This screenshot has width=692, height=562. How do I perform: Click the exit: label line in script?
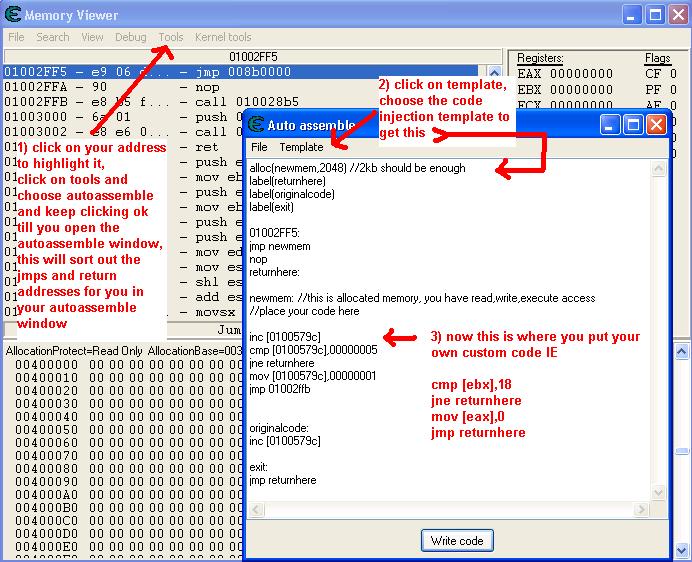point(258,467)
